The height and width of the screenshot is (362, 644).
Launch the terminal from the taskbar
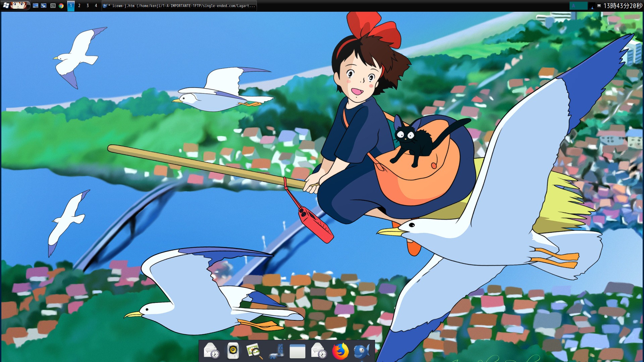tap(53, 6)
